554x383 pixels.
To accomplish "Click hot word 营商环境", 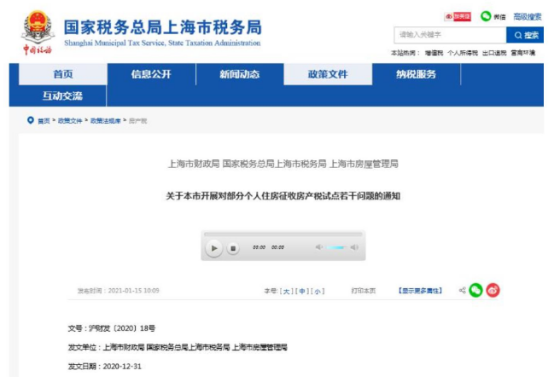I will [x=523, y=53].
